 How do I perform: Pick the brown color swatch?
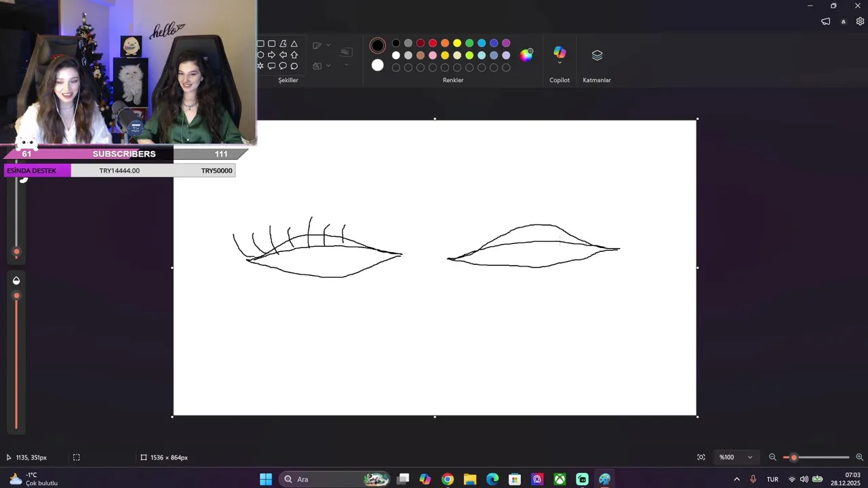click(420, 56)
